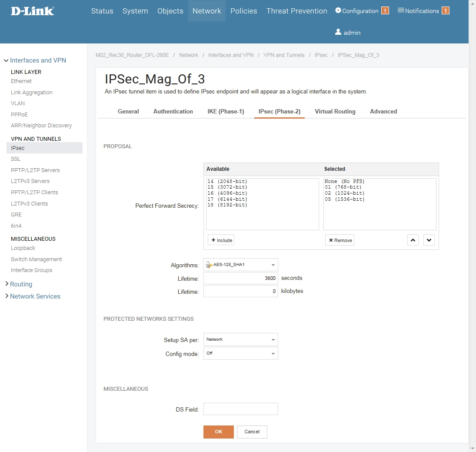This screenshot has width=476, height=452.
Task: Expand the Routing section
Action: coord(21,284)
